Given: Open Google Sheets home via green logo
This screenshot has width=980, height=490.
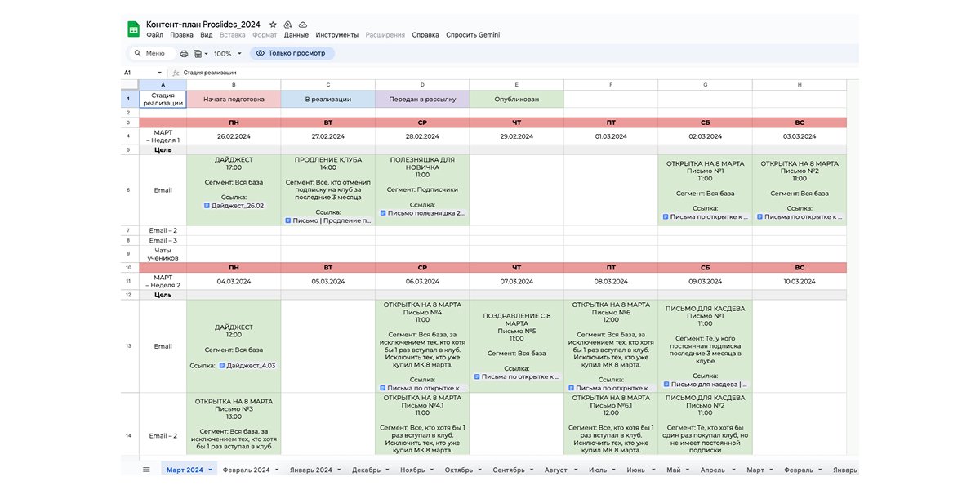Looking at the screenshot, I should coord(133,29).
